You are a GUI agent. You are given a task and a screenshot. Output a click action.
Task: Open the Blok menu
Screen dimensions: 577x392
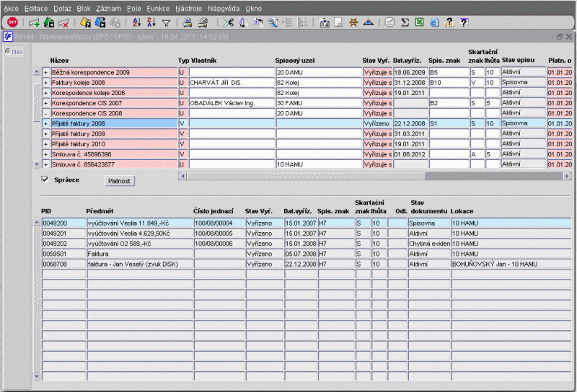click(84, 9)
